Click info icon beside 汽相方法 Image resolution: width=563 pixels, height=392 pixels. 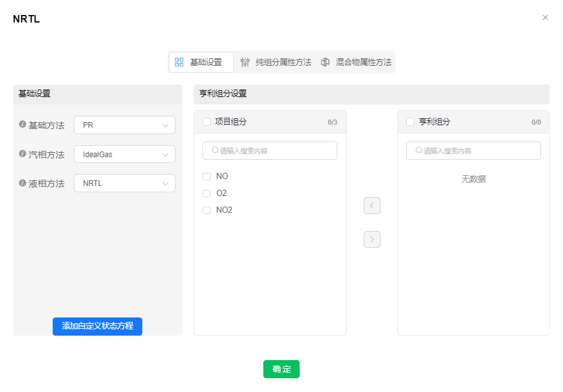[23, 153]
